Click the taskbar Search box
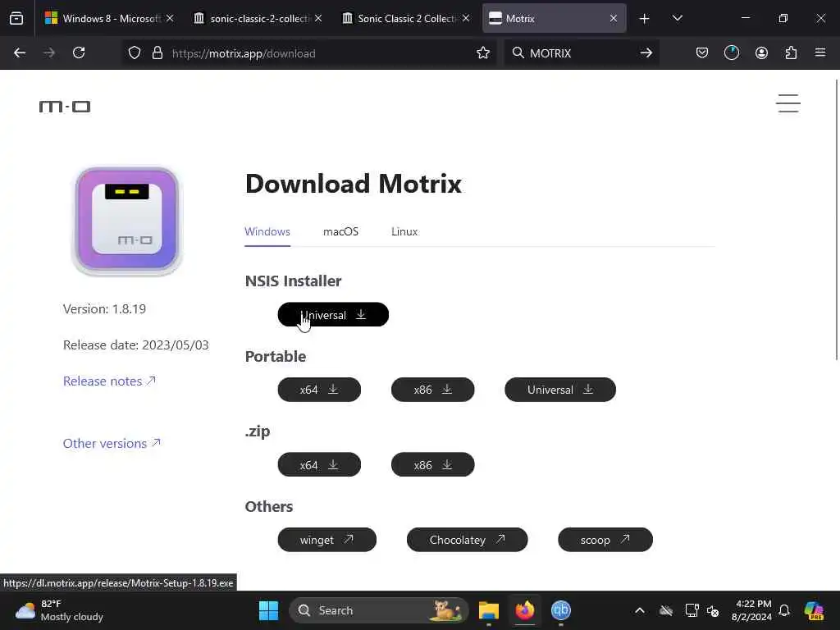This screenshot has width=840, height=630. click(379, 610)
